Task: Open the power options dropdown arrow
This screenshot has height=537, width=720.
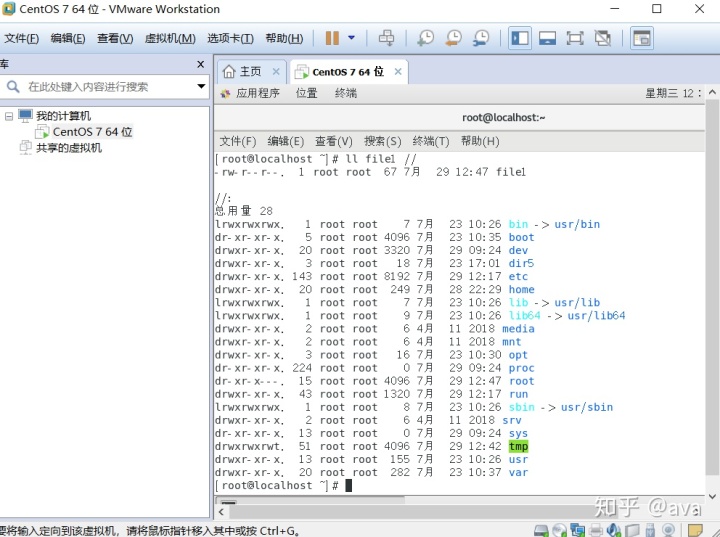Action: (351, 38)
